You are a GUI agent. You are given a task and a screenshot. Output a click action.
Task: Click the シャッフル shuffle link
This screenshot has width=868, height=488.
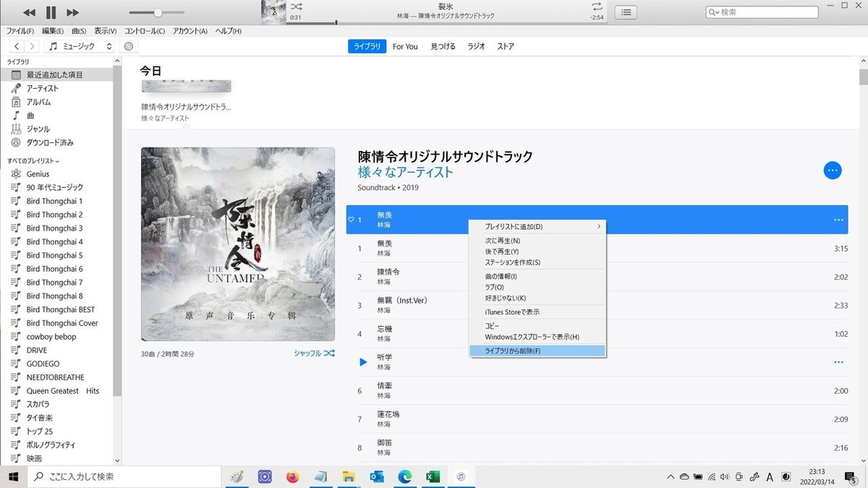tap(314, 354)
